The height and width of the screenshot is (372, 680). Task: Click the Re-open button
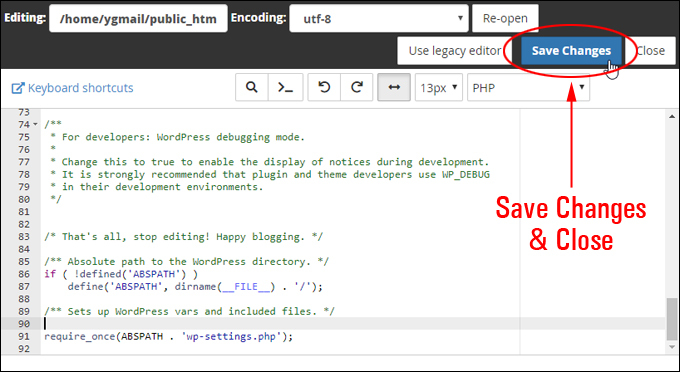pyautogui.click(x=505, y=19)
